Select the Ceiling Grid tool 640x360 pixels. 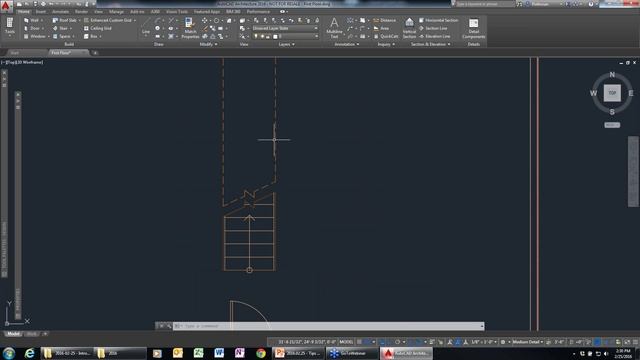pos(98,28)
